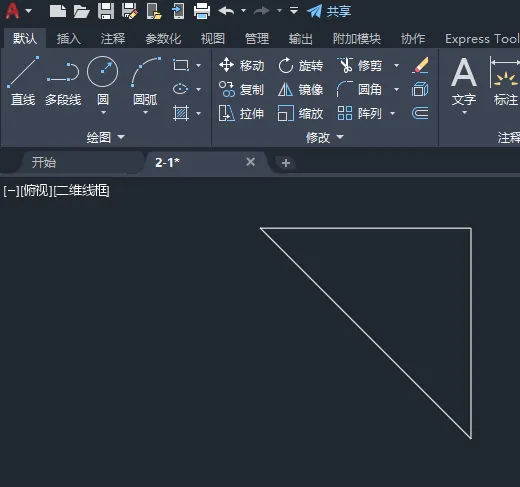Click the 共享 share button
The width and height of the screenshot is (520, 487).
[329, 11]
